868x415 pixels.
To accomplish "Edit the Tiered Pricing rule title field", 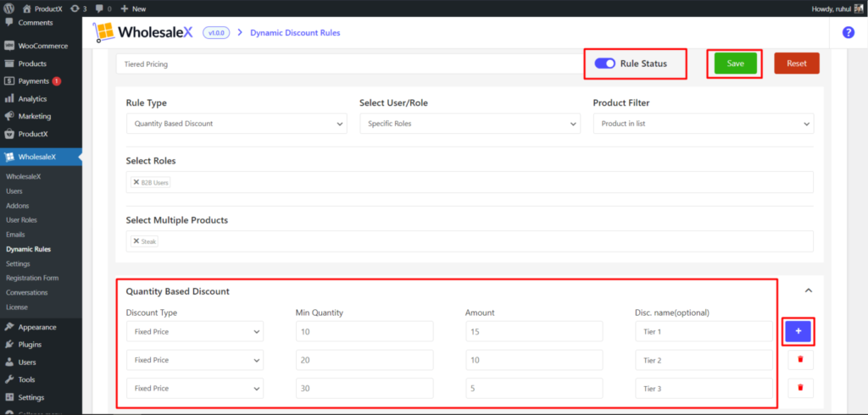I will click(x=348, y=64).
